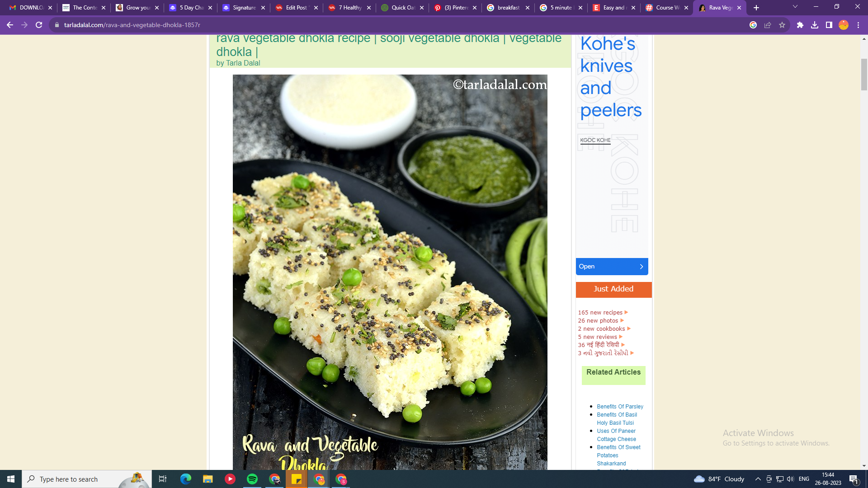Image resolution: width=868 pixels, height=488 pixels.
Task: Show hidden system tray icons
Action: click(x=758, y=479)
